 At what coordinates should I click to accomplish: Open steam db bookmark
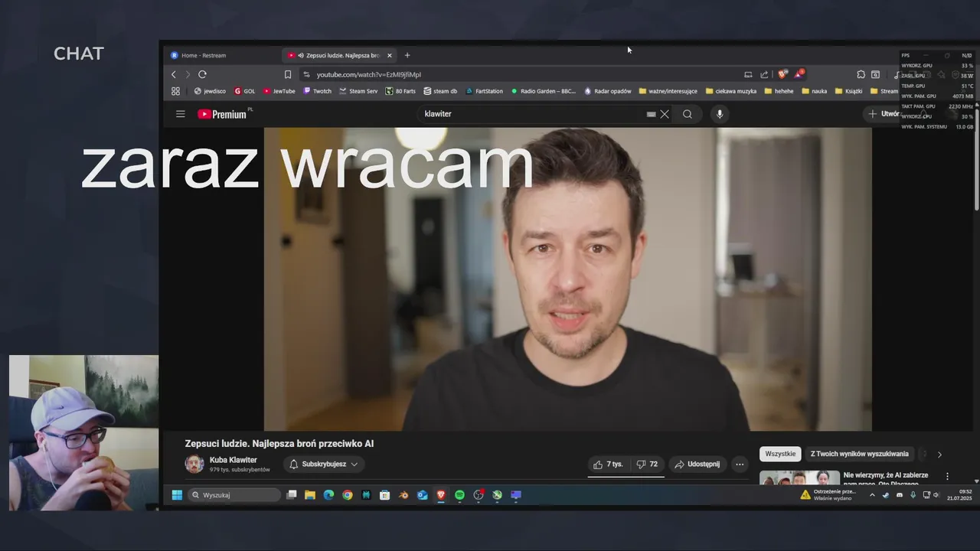440,91
